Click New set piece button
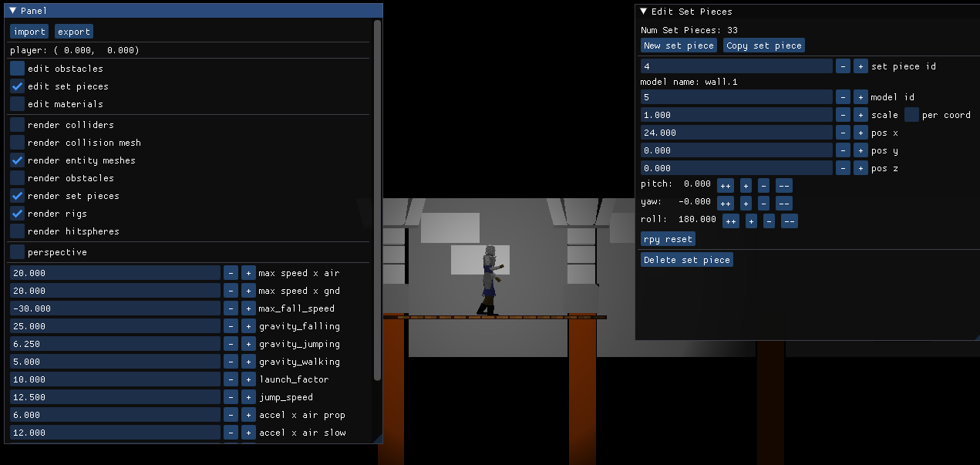The image size is (980, 465). [x=679, y=45]
